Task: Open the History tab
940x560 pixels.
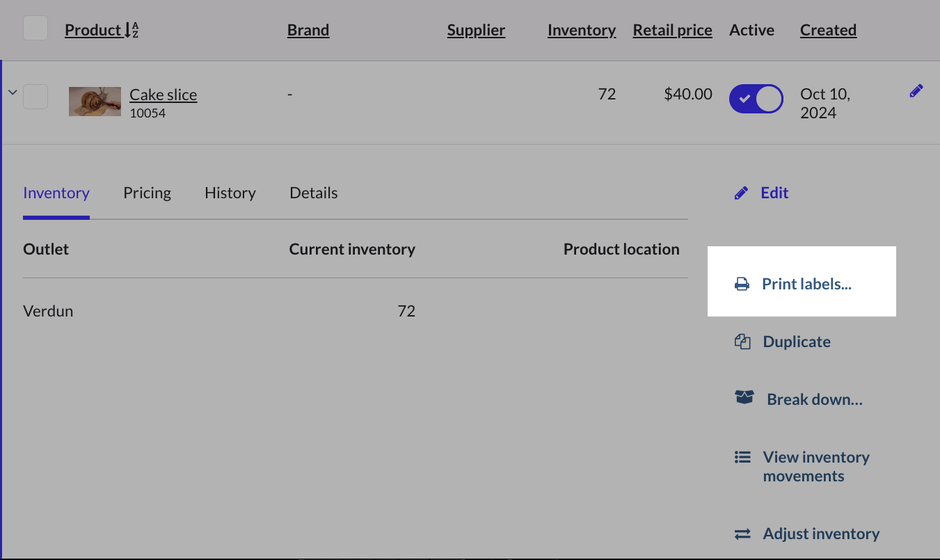Action: 230,193
